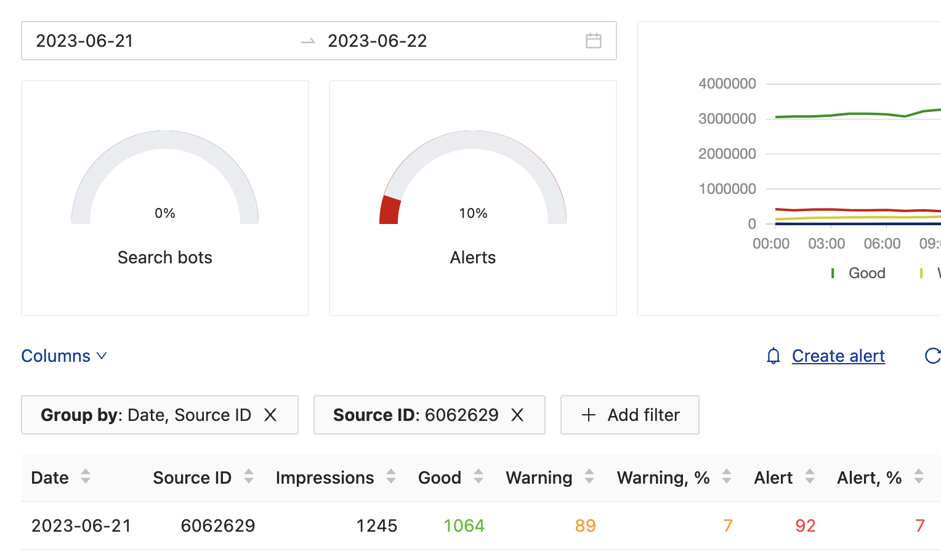Click the end date 2023-06-22 field

pyautogui.click(x=377, y=41)
